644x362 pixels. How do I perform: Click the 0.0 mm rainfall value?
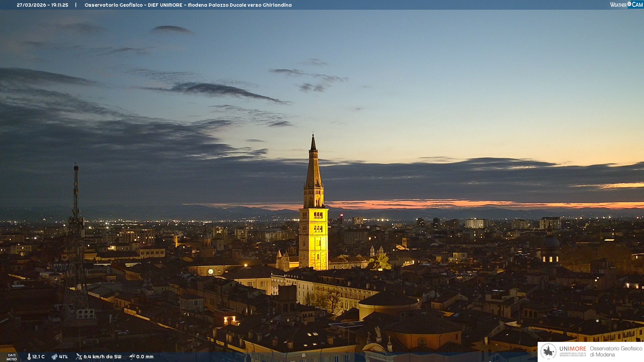point(145,357)
